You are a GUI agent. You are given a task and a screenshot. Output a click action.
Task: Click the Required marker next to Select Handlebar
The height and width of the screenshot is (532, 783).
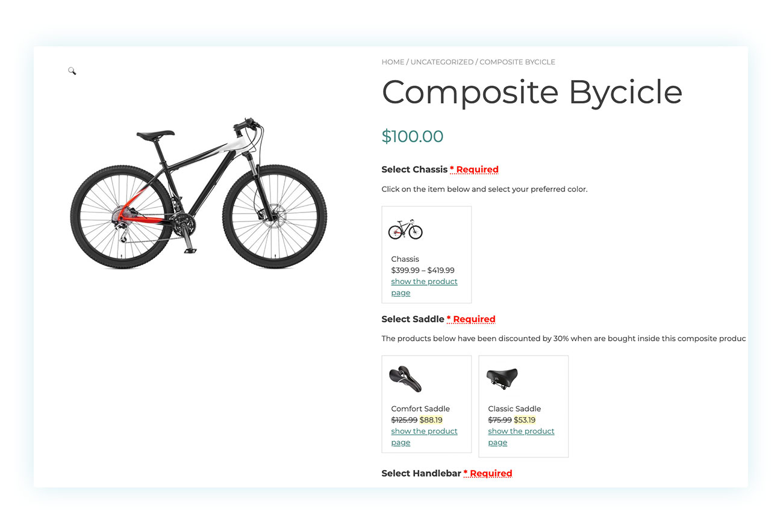click(x=488, y=474)
